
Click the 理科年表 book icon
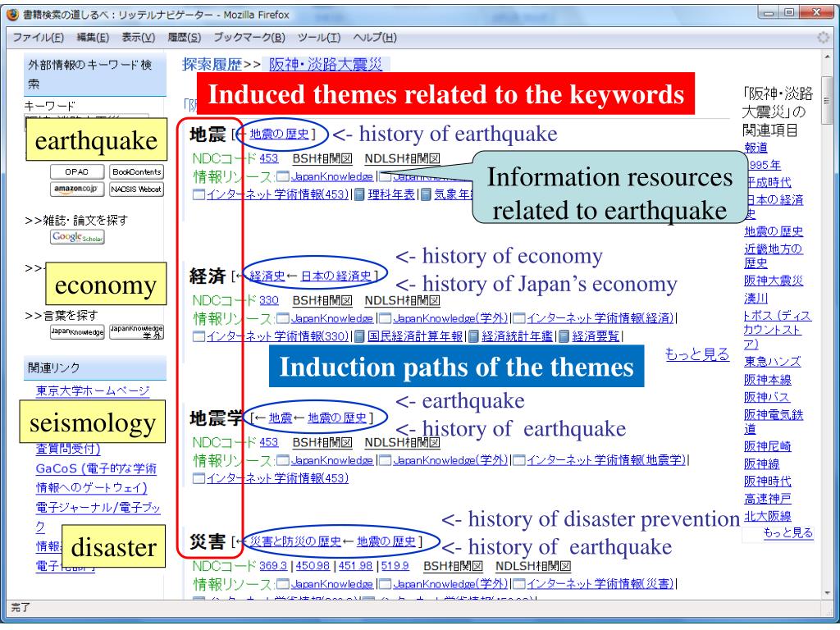(x=360, y=194)
